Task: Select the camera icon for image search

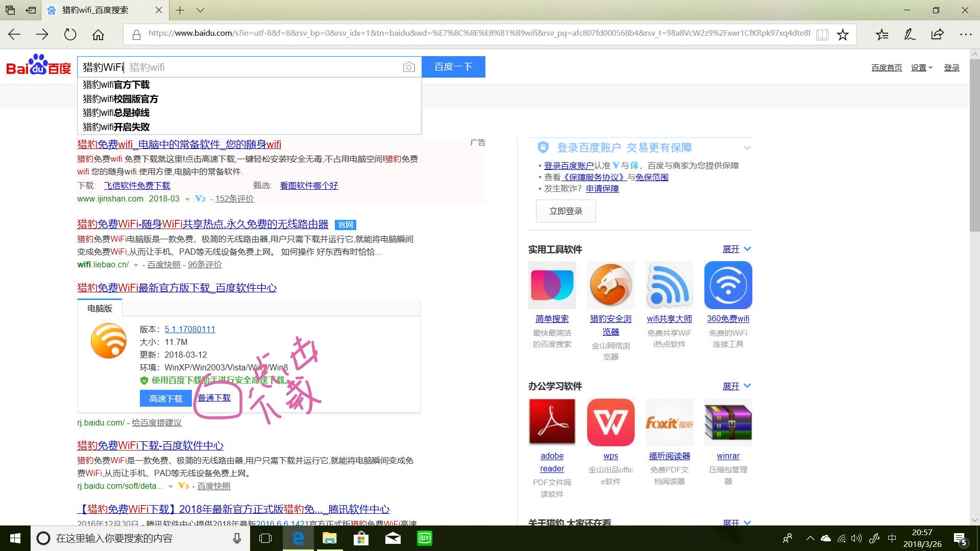Action: [408, 67]
